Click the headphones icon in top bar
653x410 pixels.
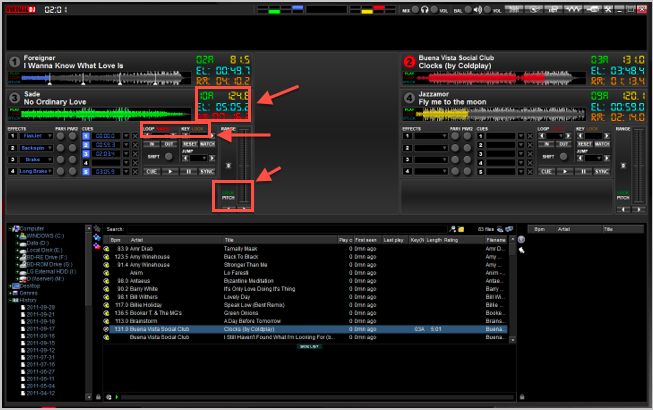coord(424,10)
